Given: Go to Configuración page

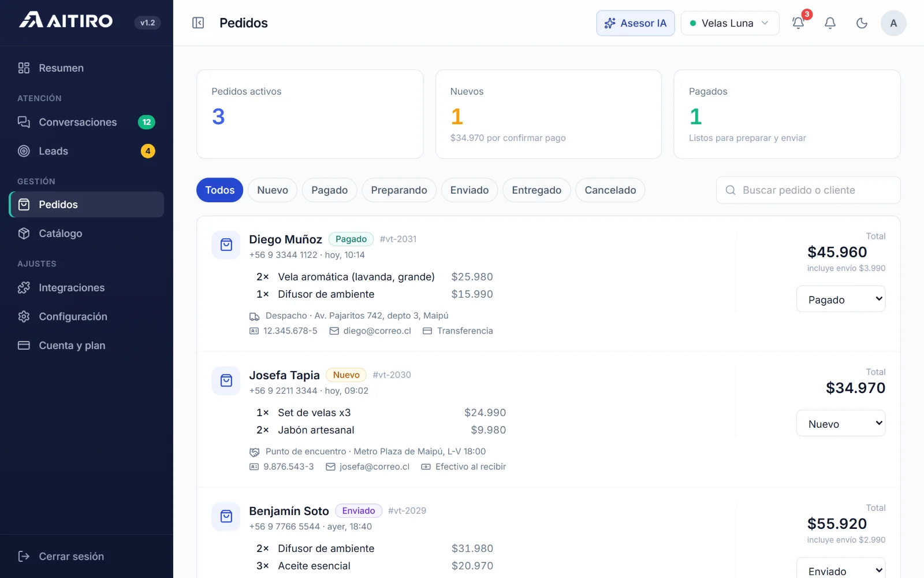Looking at the screenshot, I should click(x=87, y=317).
